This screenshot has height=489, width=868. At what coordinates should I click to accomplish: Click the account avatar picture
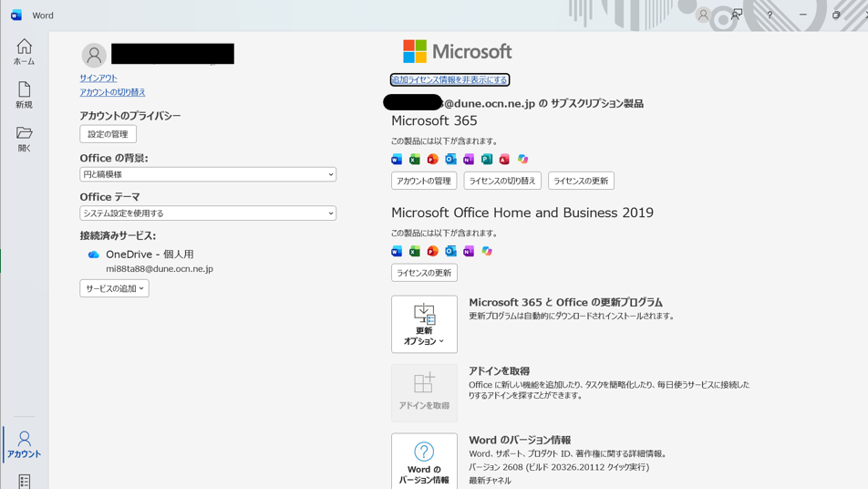[x=94, y=55]
